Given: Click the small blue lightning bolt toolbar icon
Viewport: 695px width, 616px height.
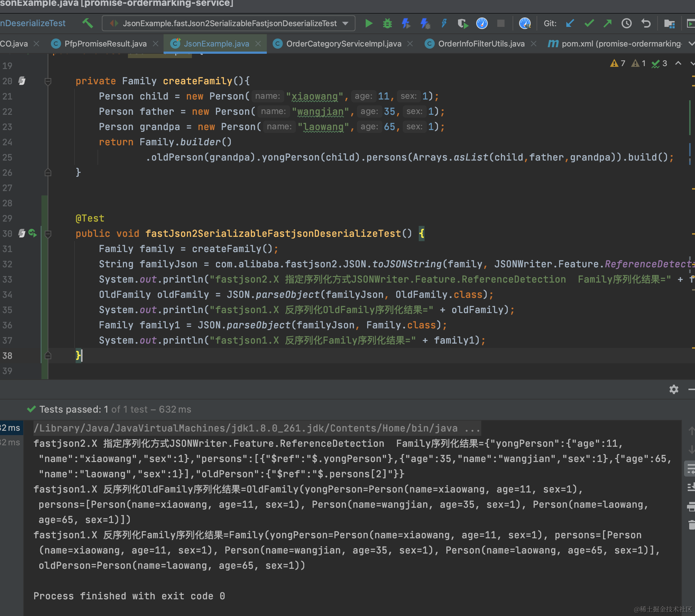Looking at the screenshot, I should click(444, 24).
